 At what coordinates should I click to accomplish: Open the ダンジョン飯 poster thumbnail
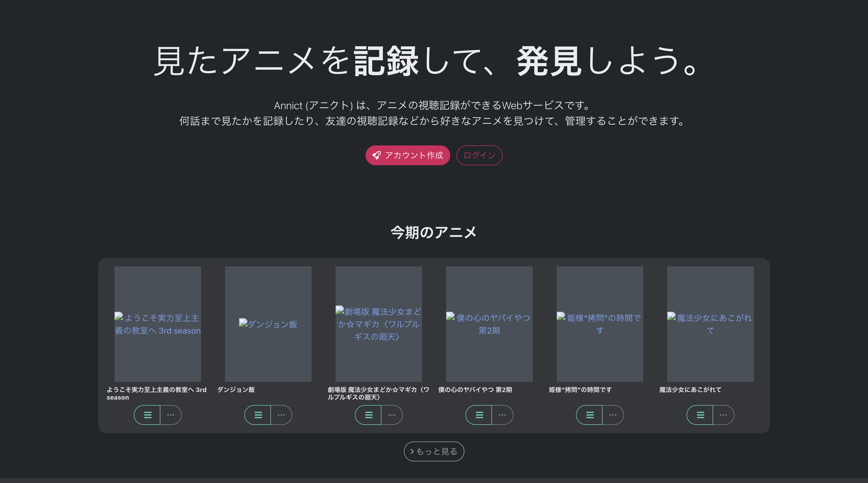[268, 324]
